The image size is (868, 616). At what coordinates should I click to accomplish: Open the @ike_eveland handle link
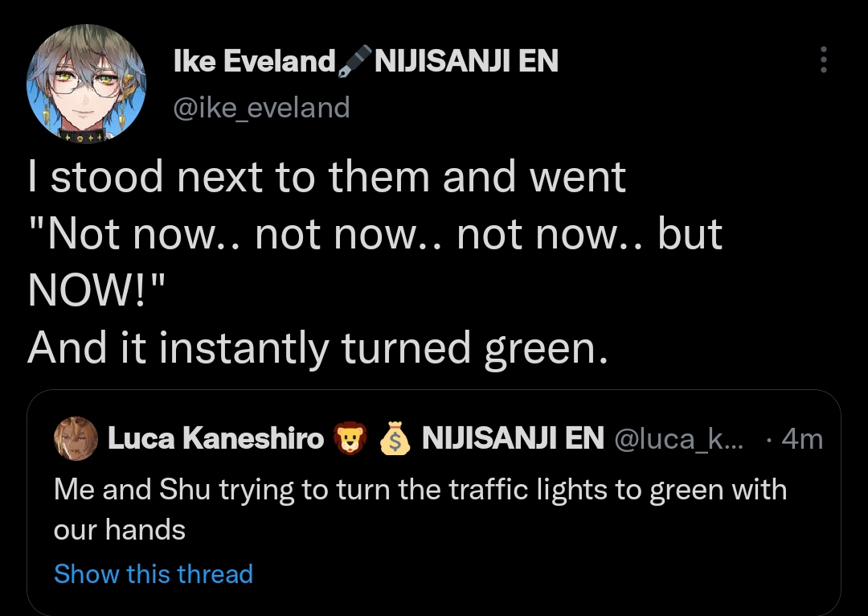pyautogui.click(x=262, y=107)
